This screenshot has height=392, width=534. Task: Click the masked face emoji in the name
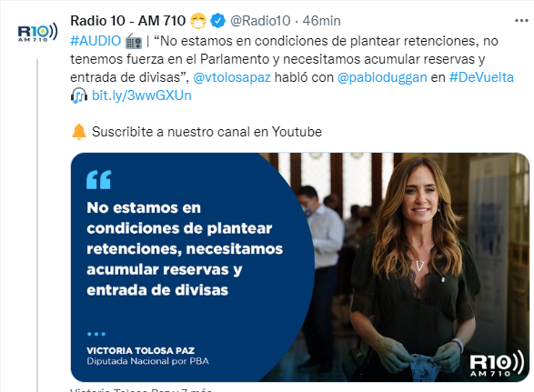198,21
